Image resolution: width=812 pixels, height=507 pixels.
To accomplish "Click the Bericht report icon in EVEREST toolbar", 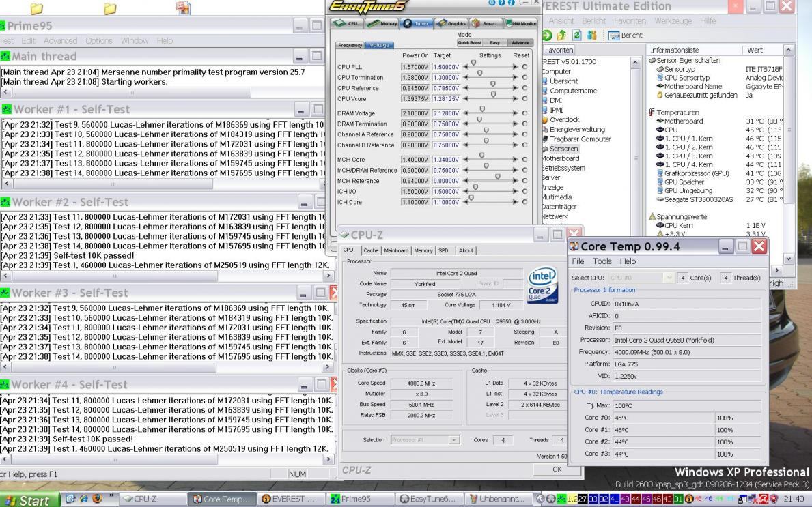I will [614, 35].
